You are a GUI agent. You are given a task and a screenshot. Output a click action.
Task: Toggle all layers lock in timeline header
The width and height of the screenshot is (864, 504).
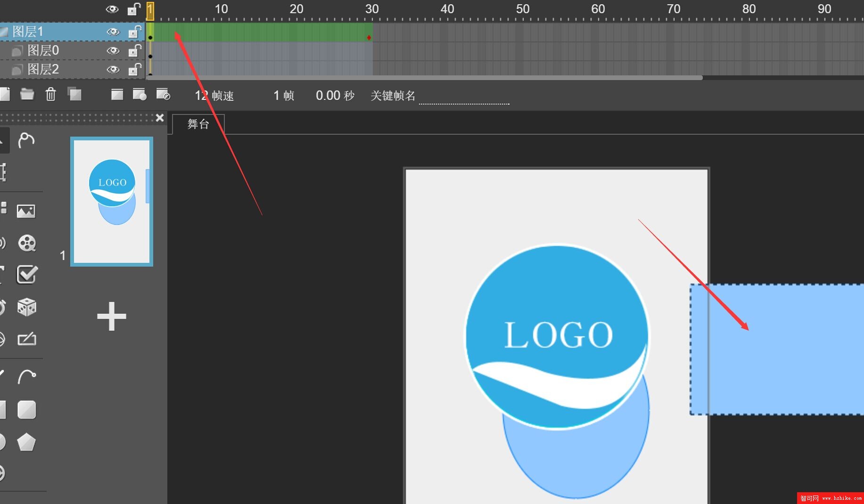pyautogui.click(x=134, y=9)
